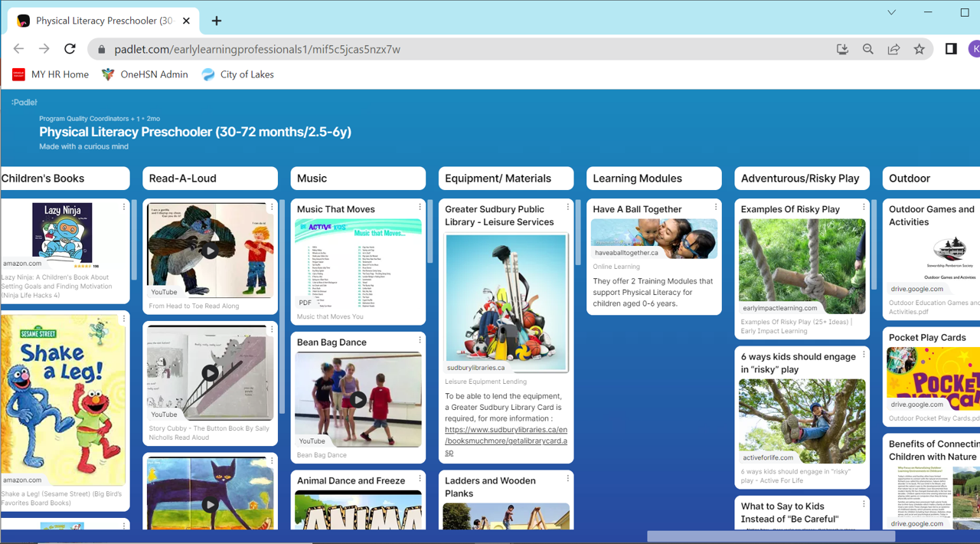The width and height of the screenshot is (980, 544).
Task: Expand the tab search chevron
Action: click(x=891, y=12)
